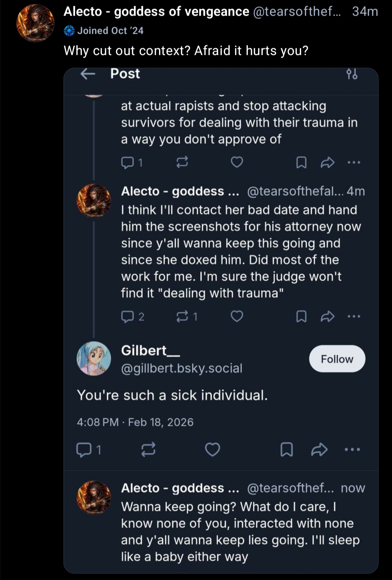Tap the back arrow next to Post
Screen dimensions: 392x580
(x=87, y=74)
